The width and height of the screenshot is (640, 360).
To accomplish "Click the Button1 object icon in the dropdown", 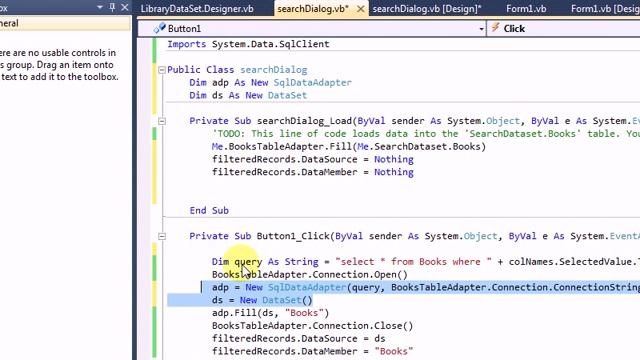I will point(159,28).
